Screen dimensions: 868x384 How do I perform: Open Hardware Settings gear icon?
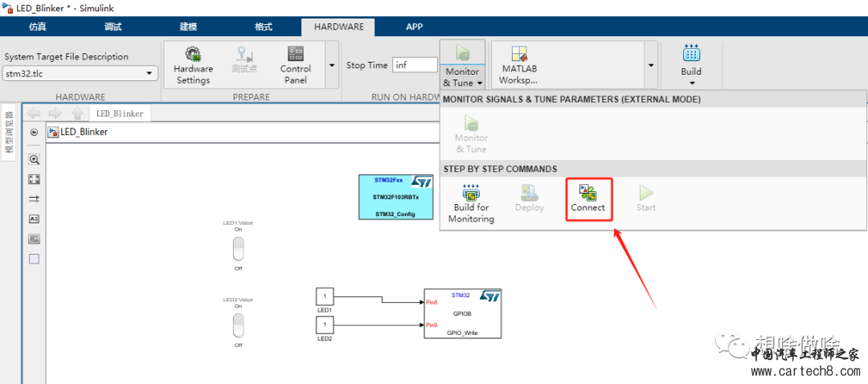(193, 54)
